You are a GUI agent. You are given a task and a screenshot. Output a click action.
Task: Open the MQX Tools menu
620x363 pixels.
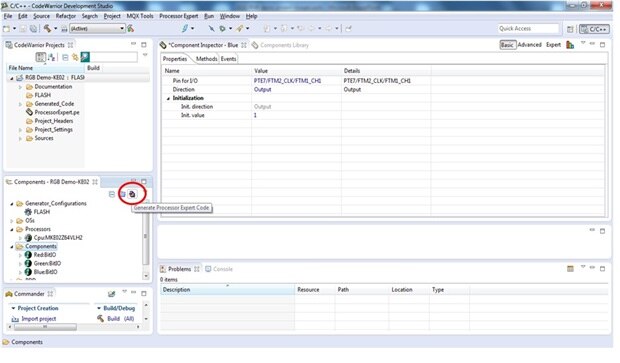[x=140, y=16]
